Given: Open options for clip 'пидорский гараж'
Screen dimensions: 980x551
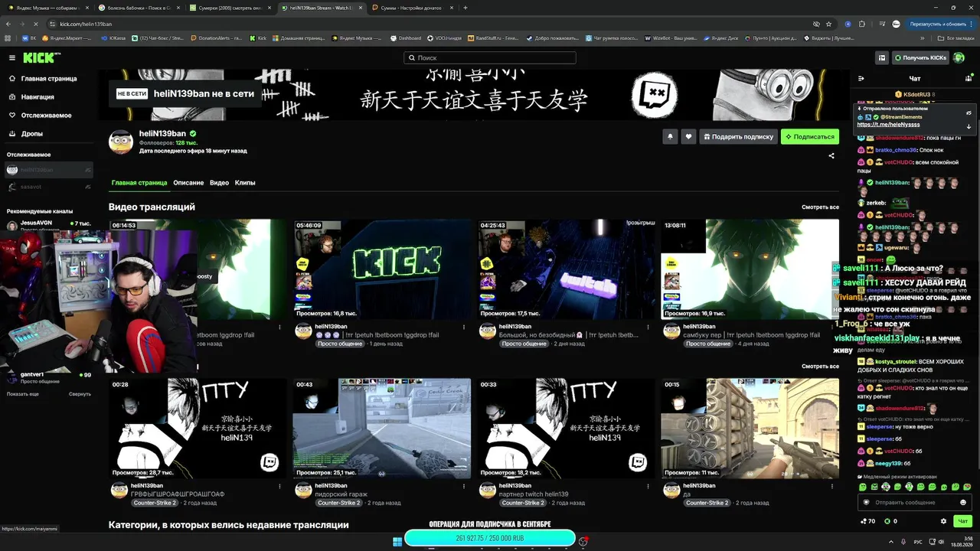Looking at the screenshot, I should (462, 486).
